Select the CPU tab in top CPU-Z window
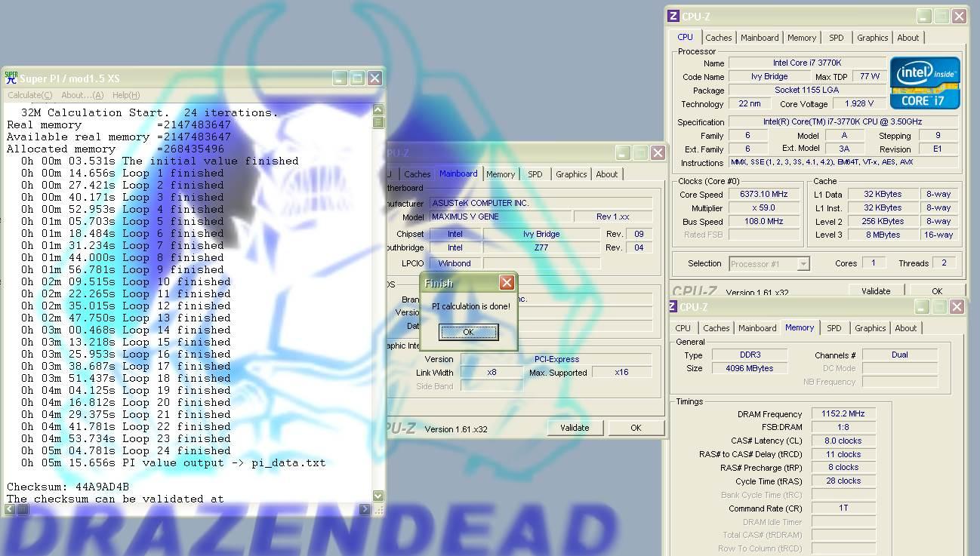The image size is (980, 556). tap(685, 37)
